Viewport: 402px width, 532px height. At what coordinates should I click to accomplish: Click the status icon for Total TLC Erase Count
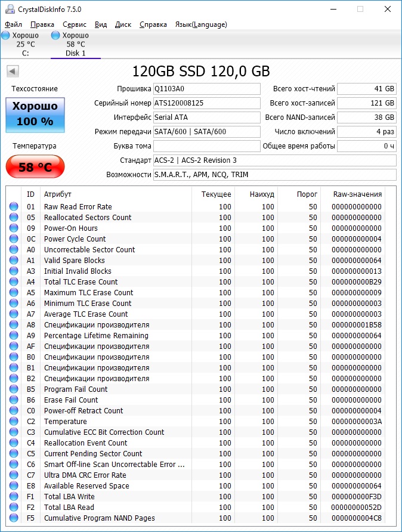pos(14,282)
